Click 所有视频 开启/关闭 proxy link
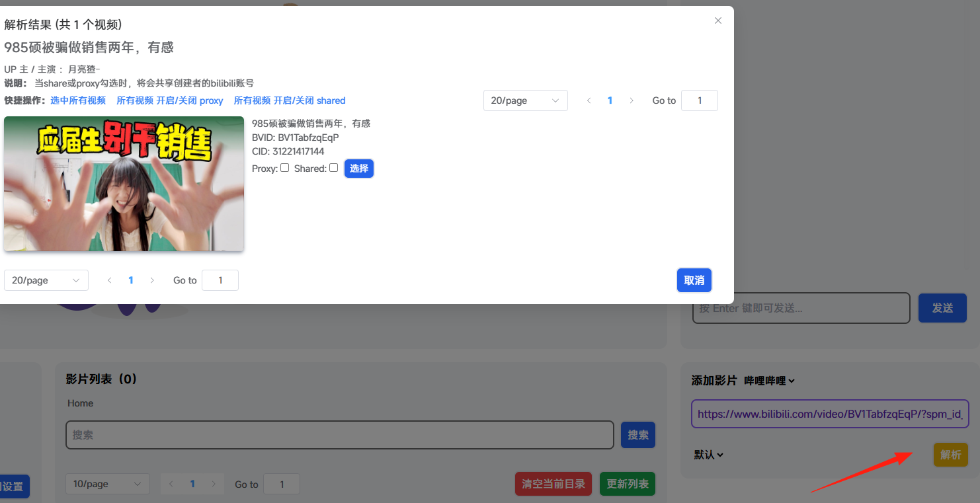Screen dimensions: 980x503 (x=170, y=100)
